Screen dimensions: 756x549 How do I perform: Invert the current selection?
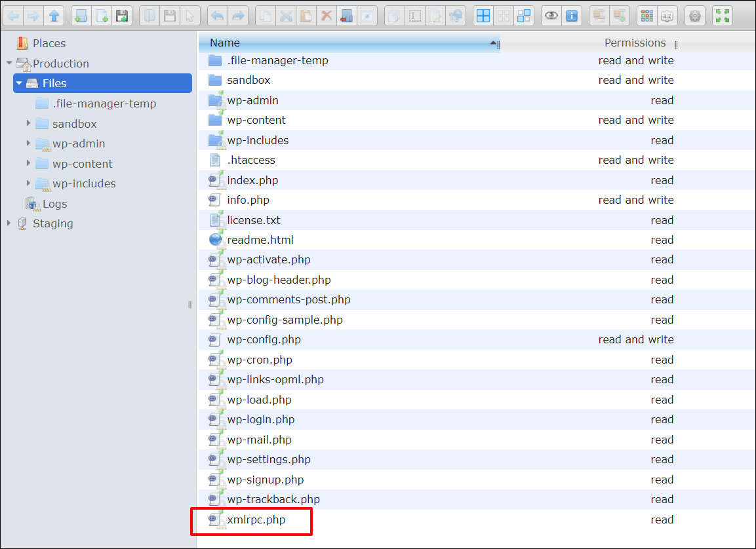(x=524, y=16)
